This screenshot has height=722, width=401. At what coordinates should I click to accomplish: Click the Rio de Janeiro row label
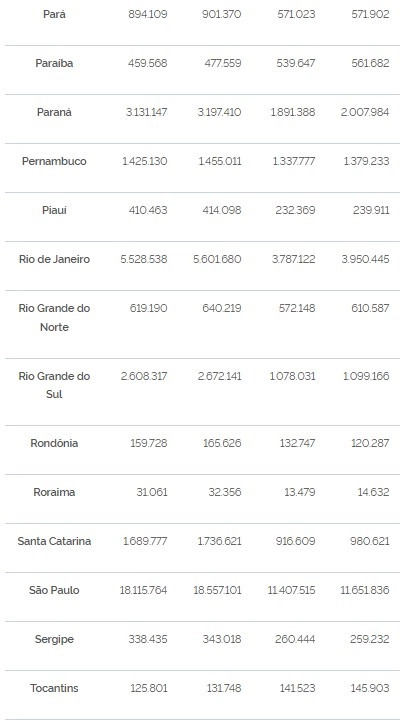click(x=54, y=259)
